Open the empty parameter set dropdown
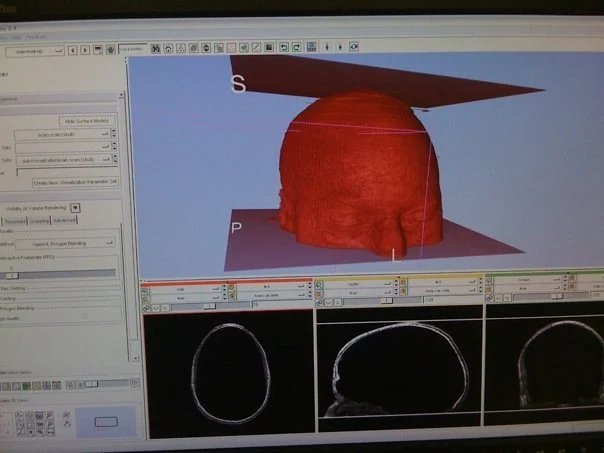604x453 pixels. pyautogui.click(x=63, y=147)
